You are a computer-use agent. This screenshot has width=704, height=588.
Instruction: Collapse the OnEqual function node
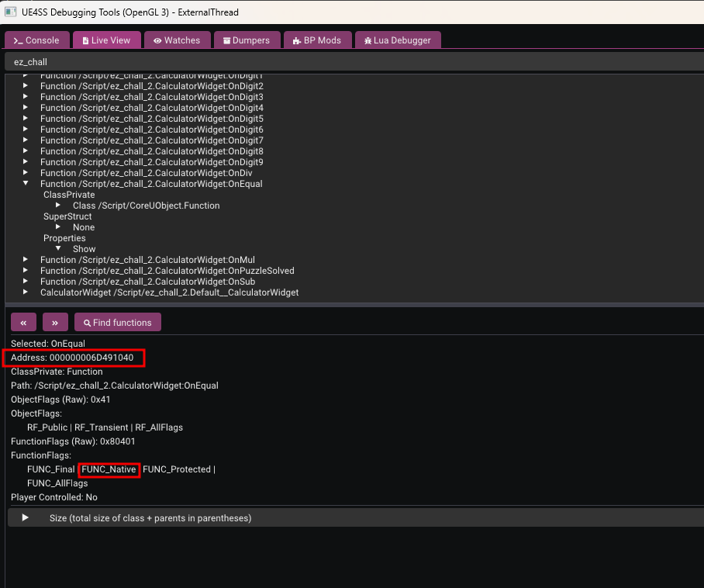pyautogui.click(x=26, y=184)
